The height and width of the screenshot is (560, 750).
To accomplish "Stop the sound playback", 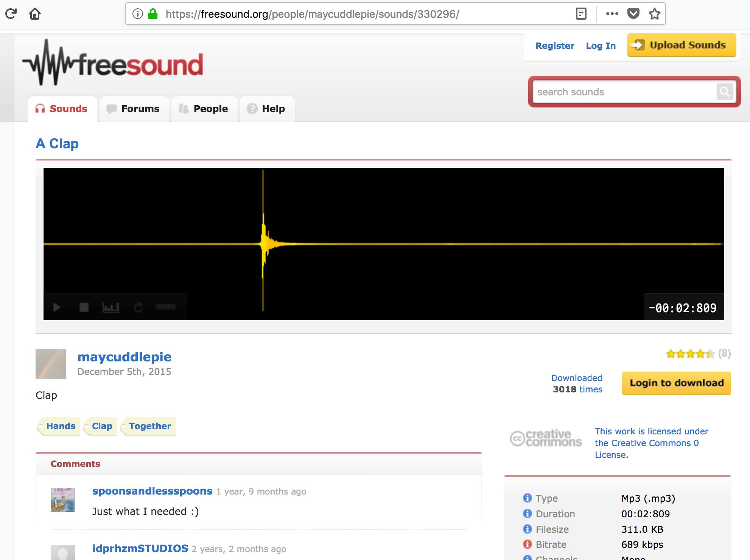I will coord(84,307).
